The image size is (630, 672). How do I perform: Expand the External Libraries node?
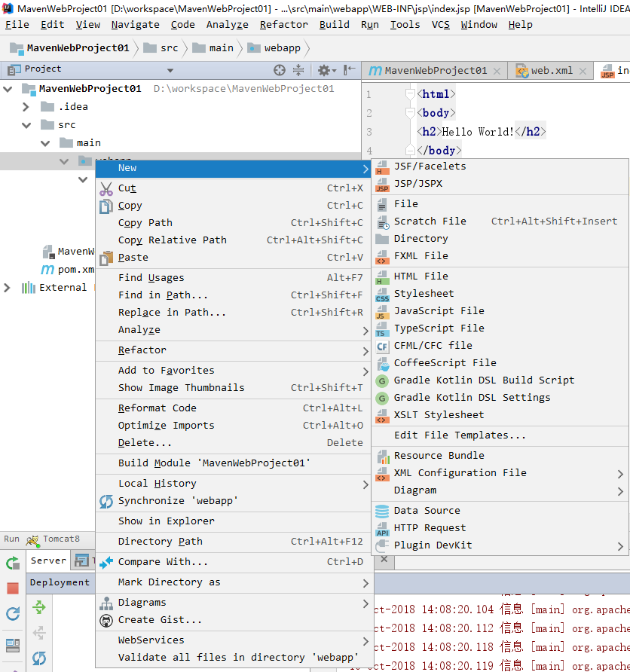coord(7,288)
